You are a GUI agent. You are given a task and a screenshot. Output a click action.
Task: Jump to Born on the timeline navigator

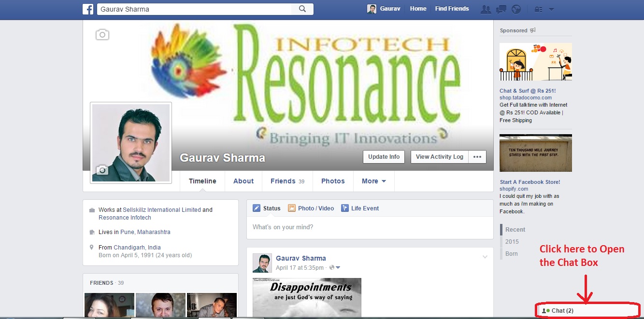[x=512, y=254]
